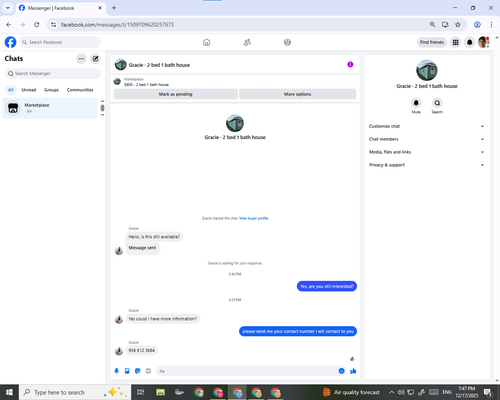Select the Unread chats filter
This screenshot has height=400, width=500.
tap(29, 90)
